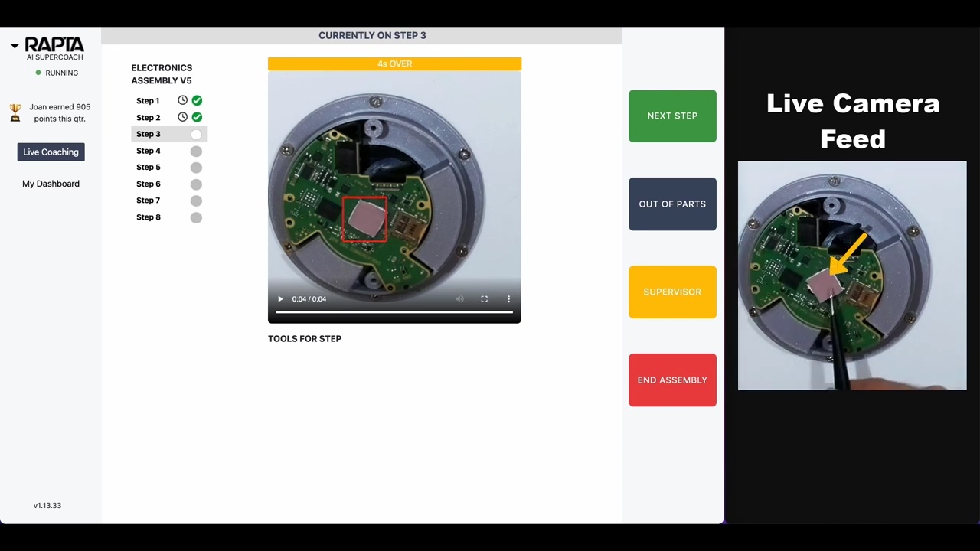Click Step 8 grey status circle
980x551 pixels.
tap(196, 217)
